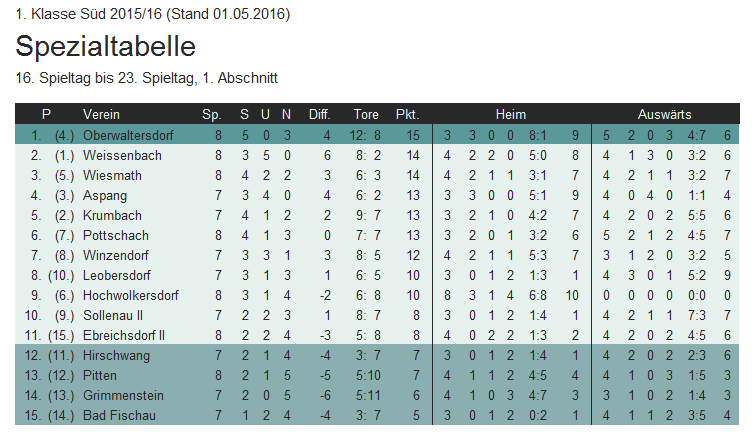754x432 pixels.
Task: Select Pitten in the table
Action: tap(100, 375)
